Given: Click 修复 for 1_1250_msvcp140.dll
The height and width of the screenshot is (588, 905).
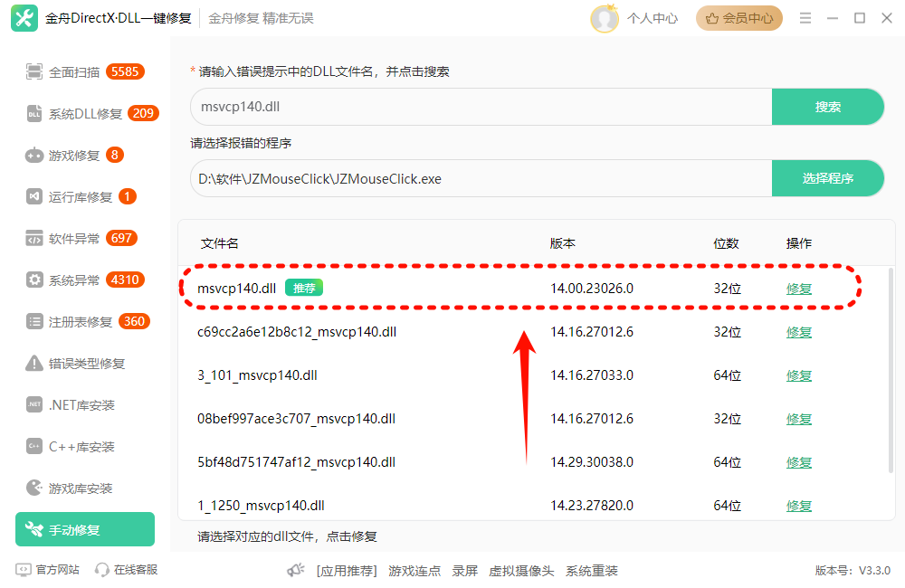Looking at the screenshot, I should [799, 506].
